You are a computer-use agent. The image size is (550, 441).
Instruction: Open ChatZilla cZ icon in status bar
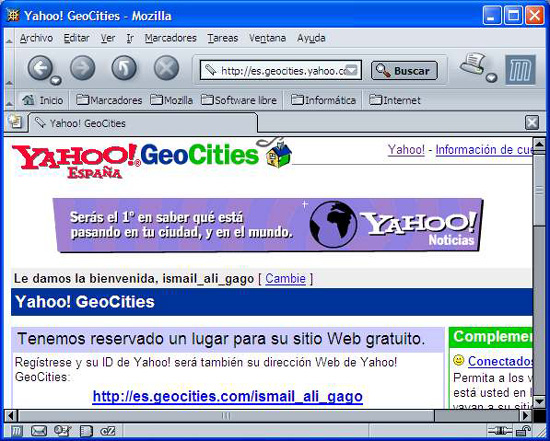click(x=108, y=431)
